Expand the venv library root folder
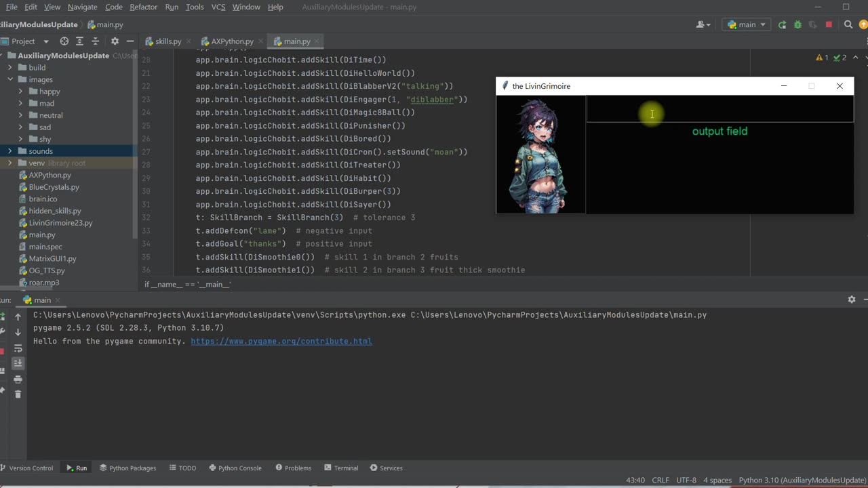This screenshot has width=868, height=488. pyautogui.click(x=10, y=163)
